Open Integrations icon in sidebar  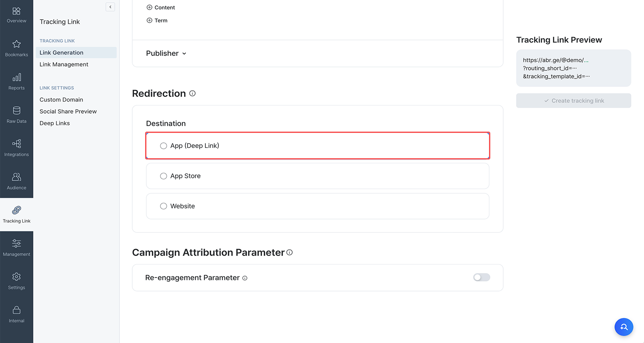point(16,144)
